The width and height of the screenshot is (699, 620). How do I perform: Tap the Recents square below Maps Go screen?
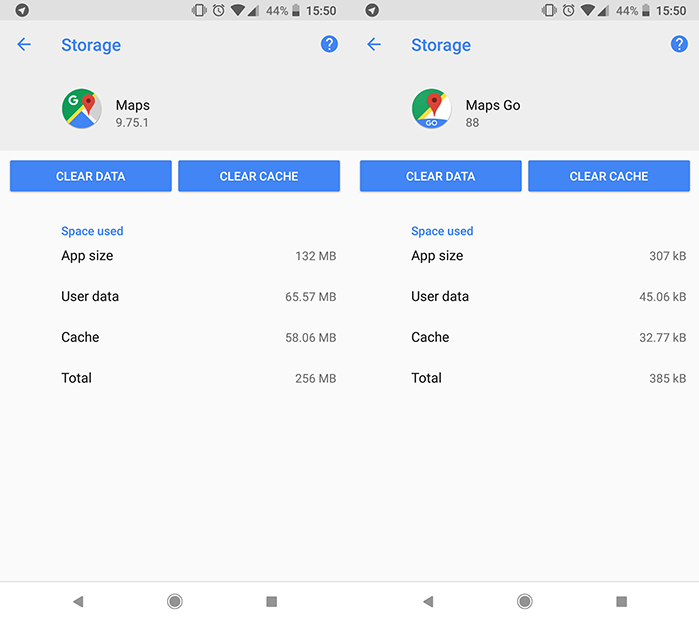coord(621,601)
